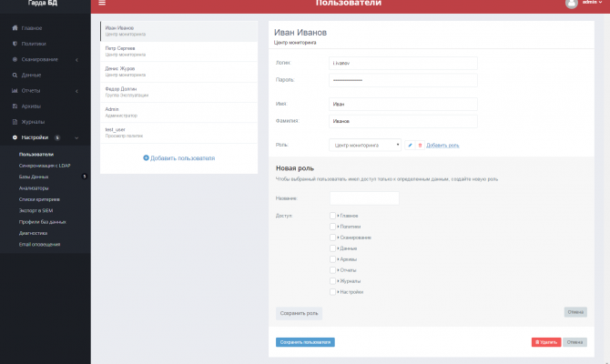
Task: Check the Архивы access checkbox
Action: pyautogui.click(x=332, y=259)
